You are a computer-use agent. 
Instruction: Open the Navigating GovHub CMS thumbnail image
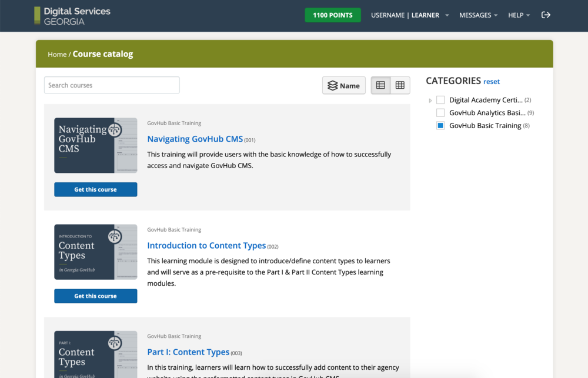pos(95,145)
